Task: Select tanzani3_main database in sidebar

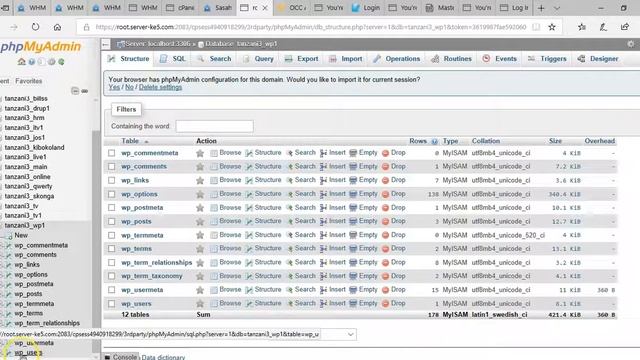Action: pos(26,167)
